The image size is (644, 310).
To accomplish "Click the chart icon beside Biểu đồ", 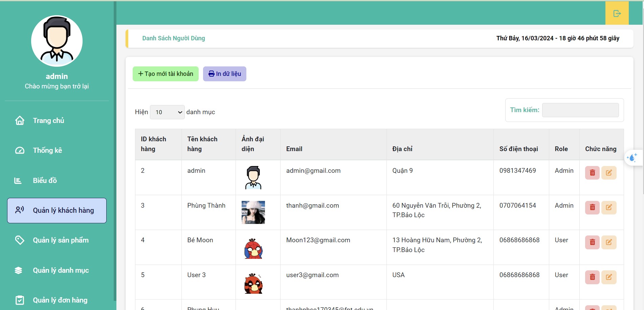I will [18, 181].
